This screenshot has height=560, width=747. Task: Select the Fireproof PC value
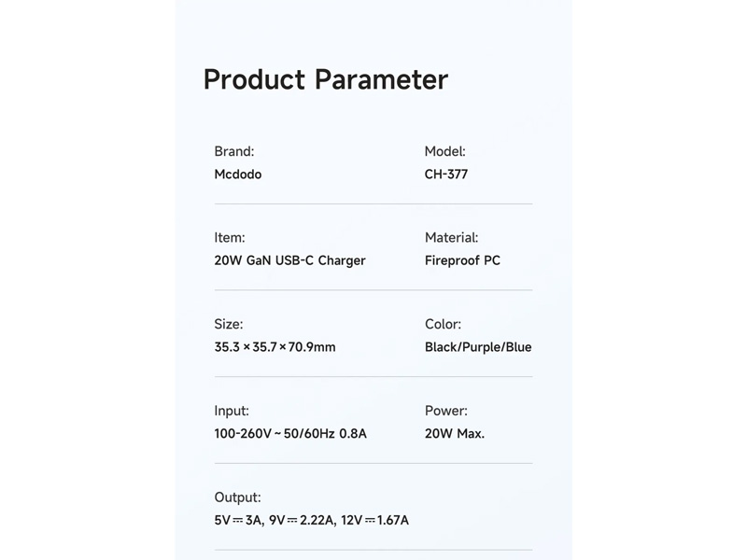(x=462, y=260)
